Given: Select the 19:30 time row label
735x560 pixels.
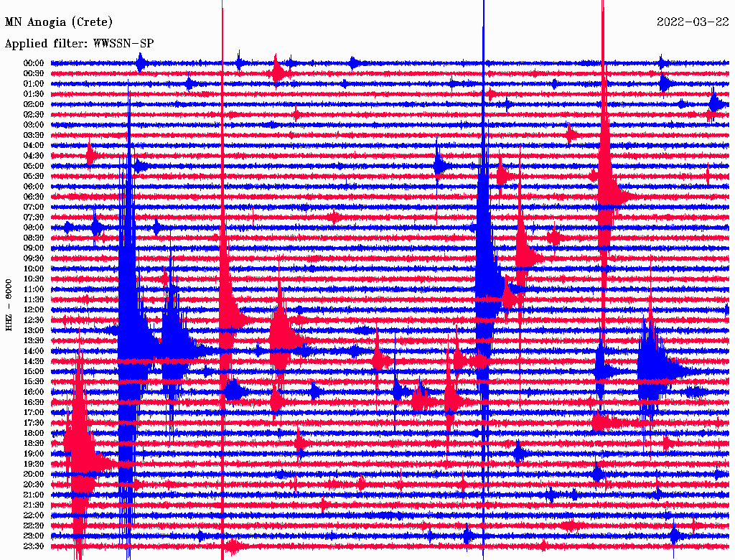Looking at the screenshot, I should pyautogui.click(x=34, y=465).
